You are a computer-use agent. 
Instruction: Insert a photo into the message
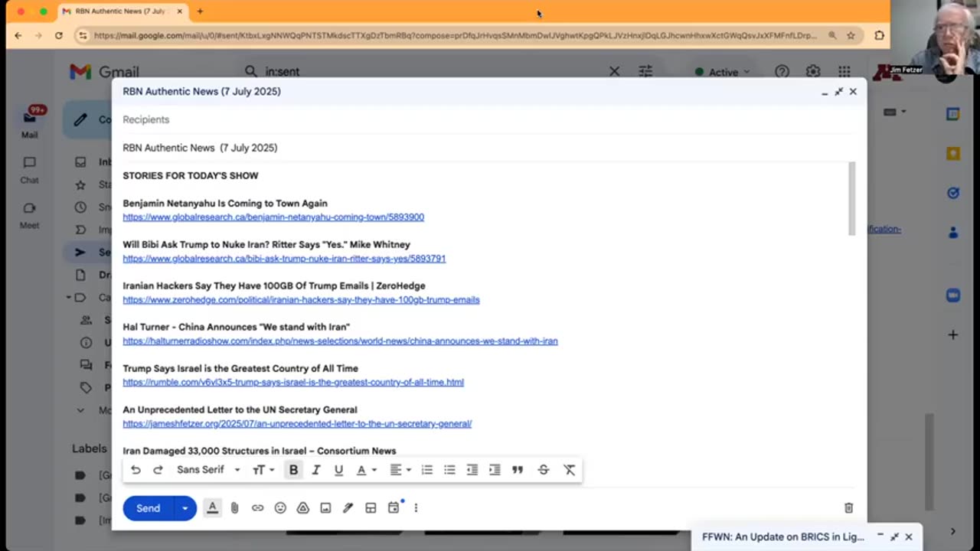325,508
